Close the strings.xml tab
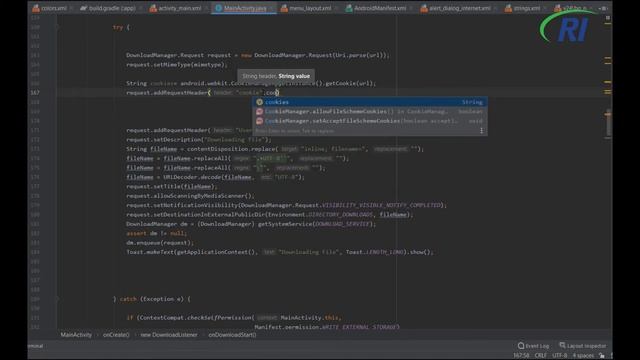This screenshot has width=640, height=360. (x=545, y=8)
